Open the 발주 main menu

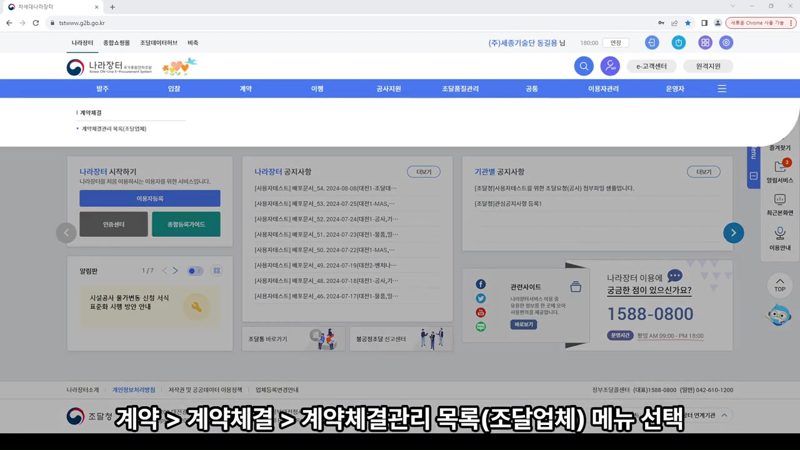(102, 89)
